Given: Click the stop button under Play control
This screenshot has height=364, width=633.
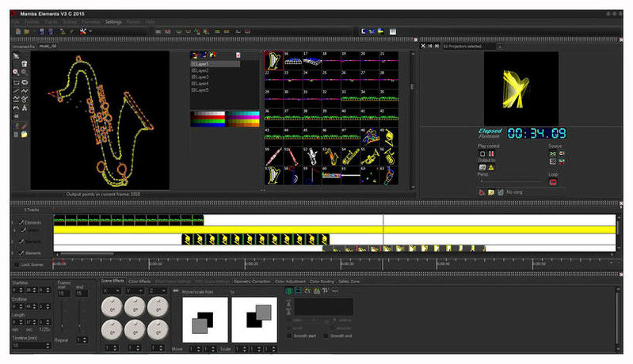Looking at the screenshot, I should point(482,154).
